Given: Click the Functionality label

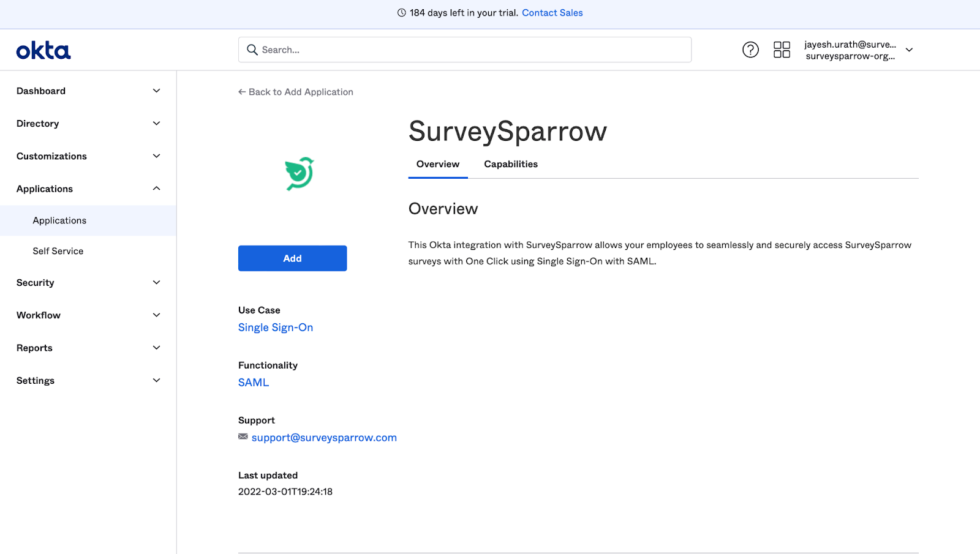Looking at the screenshot, I should pos(268,365).
